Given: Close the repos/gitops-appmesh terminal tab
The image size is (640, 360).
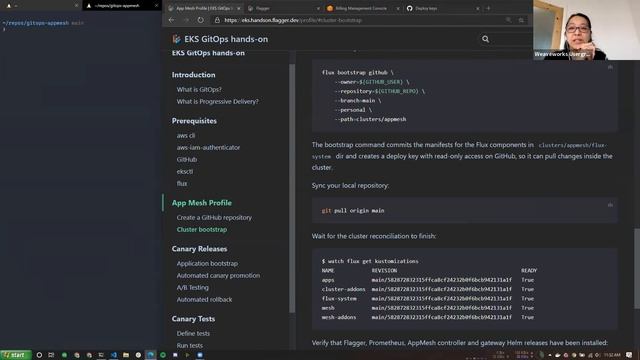Looking at the screenshot, I should pyautogui.click(x=156, y=6).
